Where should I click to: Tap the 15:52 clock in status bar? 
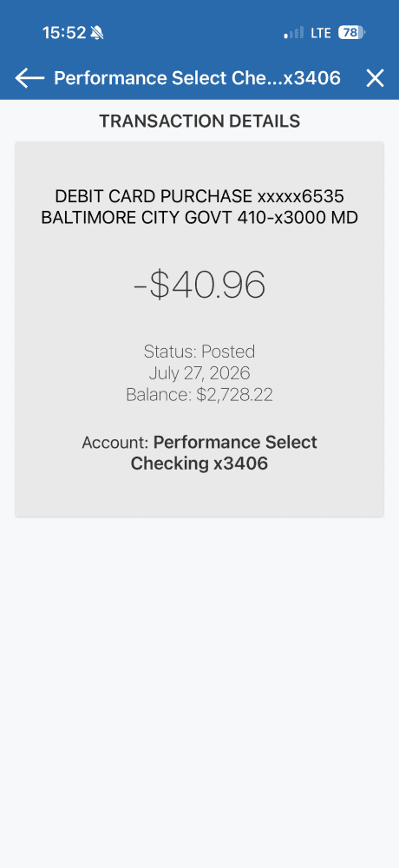[64, 33]
